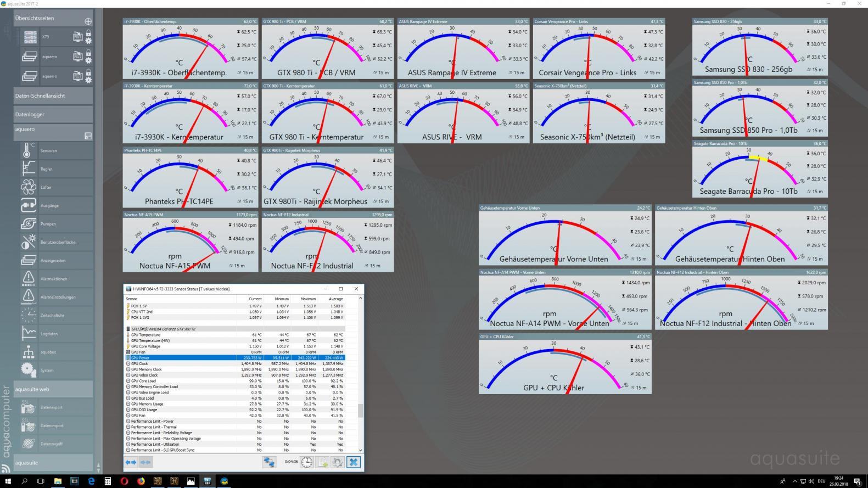The height and width of the screenshot is (488, 868).
Task: Close HWiNFO sensors with blue X button
Action: point(354,462)
